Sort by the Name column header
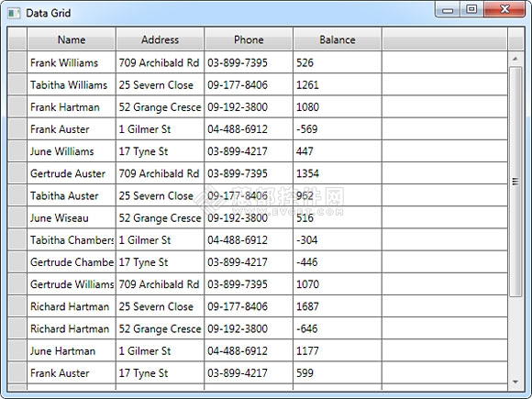Viewport: 532px width, 399px height. click(72, 39)
